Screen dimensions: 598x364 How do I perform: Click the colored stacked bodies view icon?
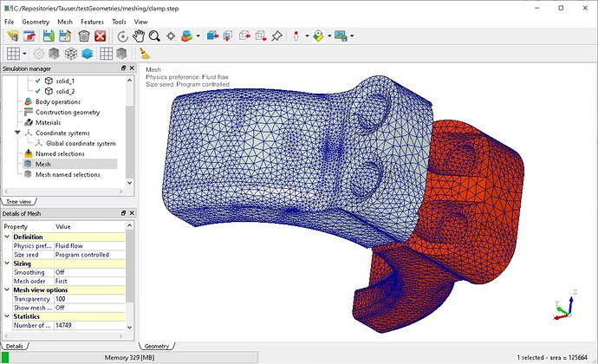point(187,36)
